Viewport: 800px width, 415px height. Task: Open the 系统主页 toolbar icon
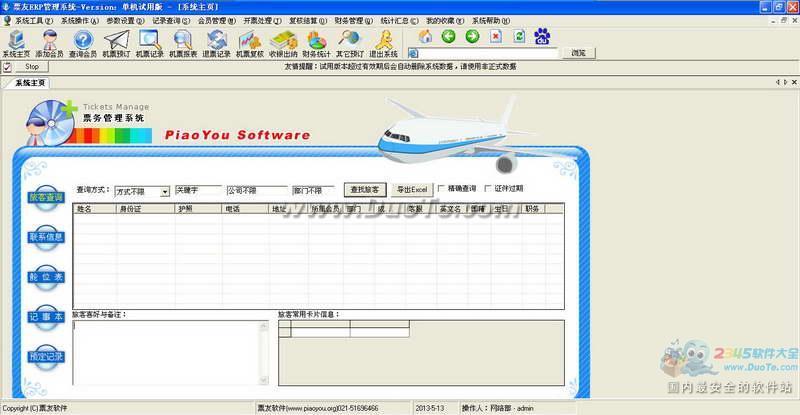point(16,43)
